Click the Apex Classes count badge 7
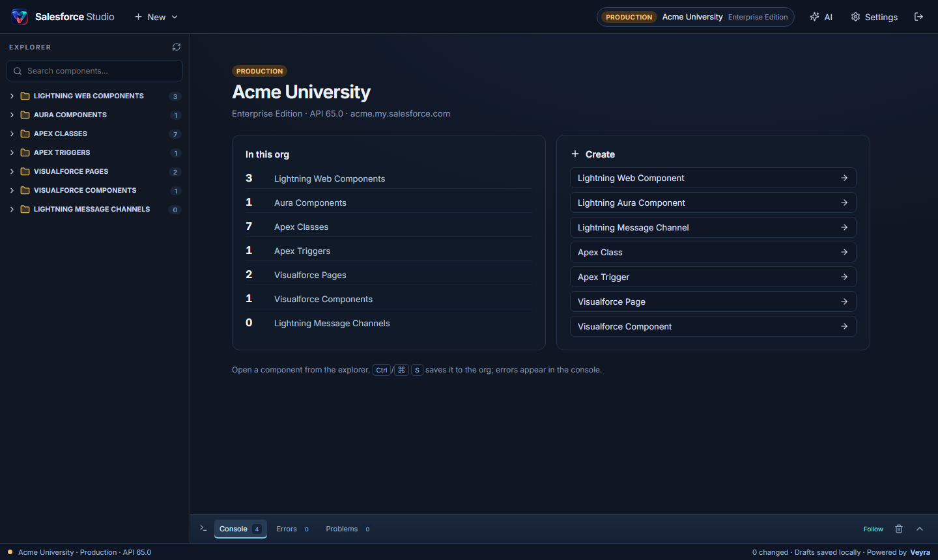This screenshot has width=938, height=560. [x=175, y=134]
